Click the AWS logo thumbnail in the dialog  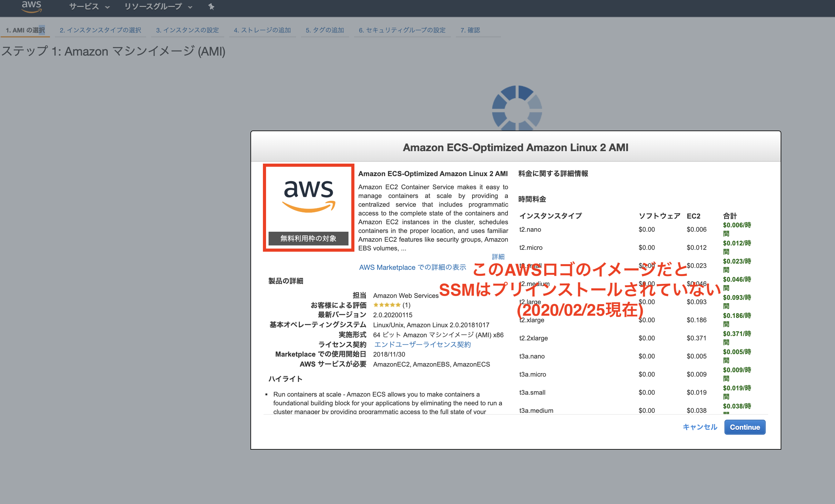click(x=309, y=197)
